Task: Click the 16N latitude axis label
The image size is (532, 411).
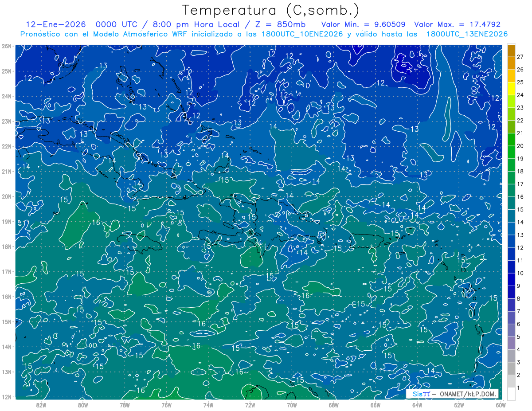Action: 7,297
